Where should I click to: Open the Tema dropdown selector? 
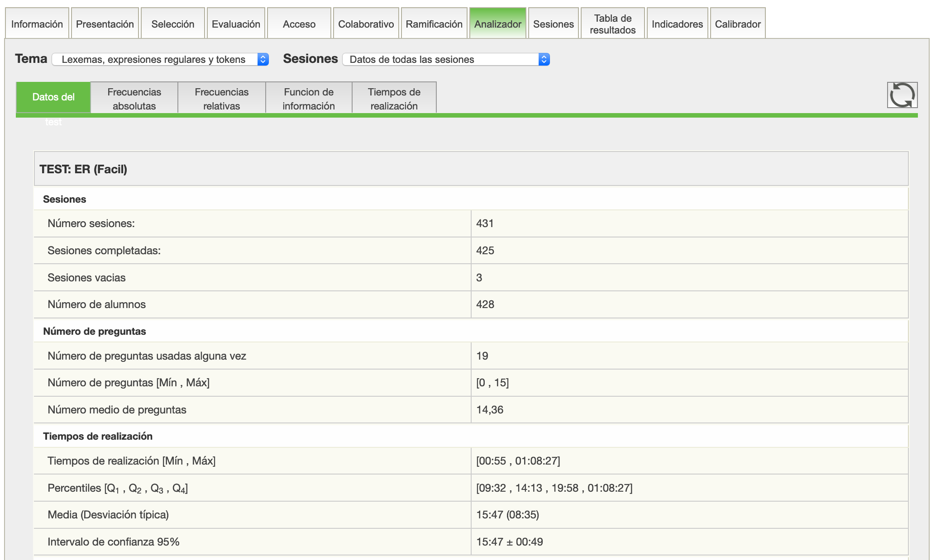160,59
